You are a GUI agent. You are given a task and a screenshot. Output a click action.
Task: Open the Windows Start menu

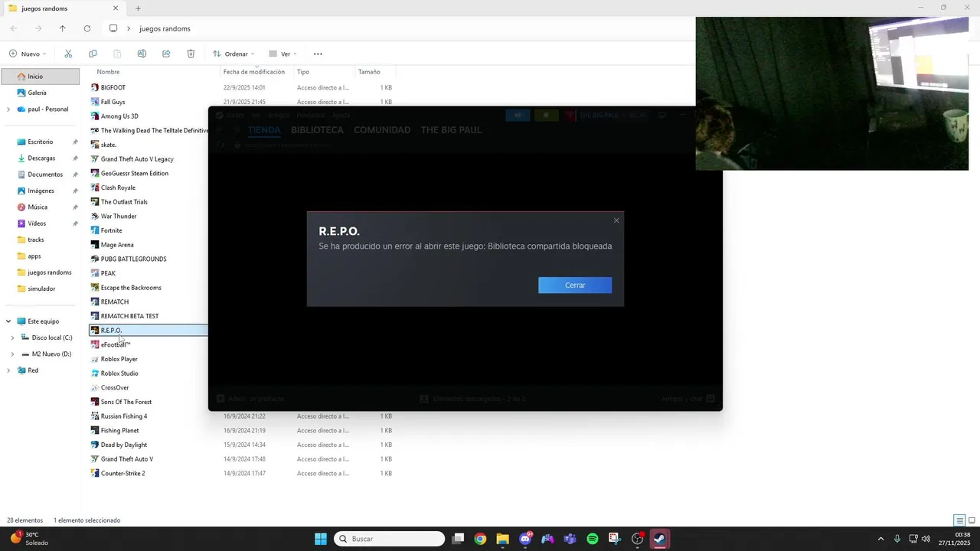pyautogui.click(x=321, y=539)
